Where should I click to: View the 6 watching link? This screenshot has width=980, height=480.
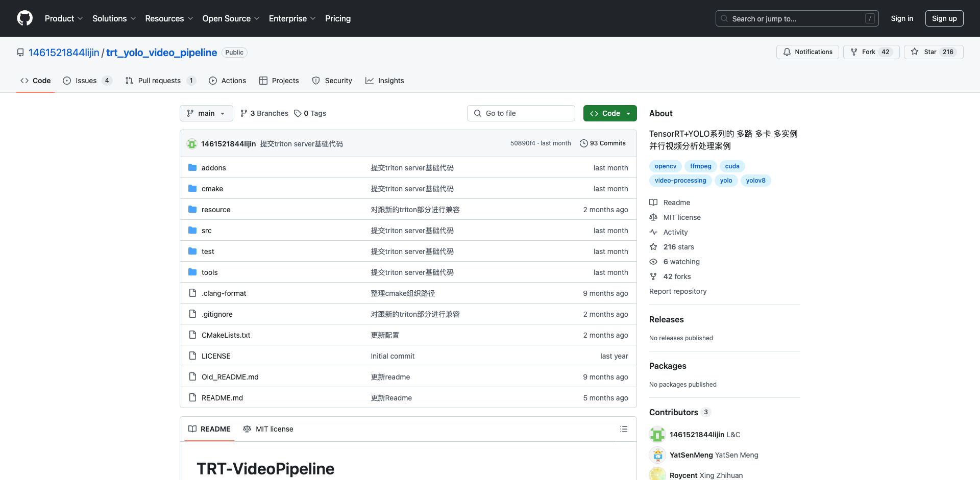pos(675,262)
